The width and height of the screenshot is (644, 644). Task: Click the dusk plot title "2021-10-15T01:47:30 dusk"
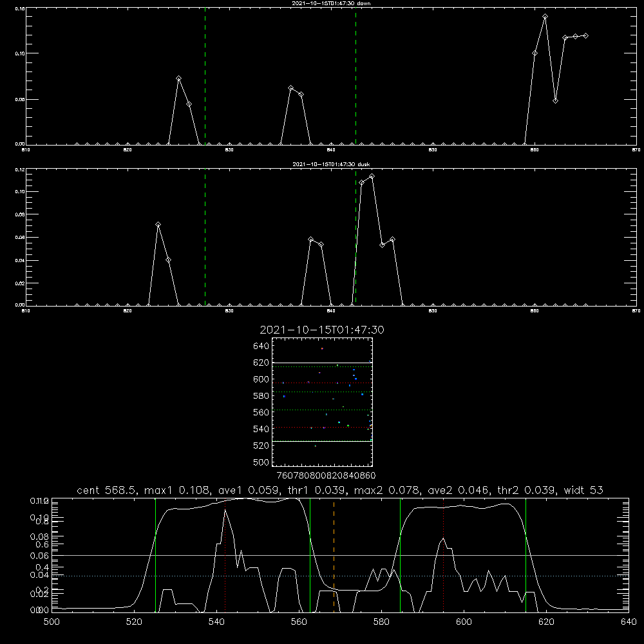point(331,164)
